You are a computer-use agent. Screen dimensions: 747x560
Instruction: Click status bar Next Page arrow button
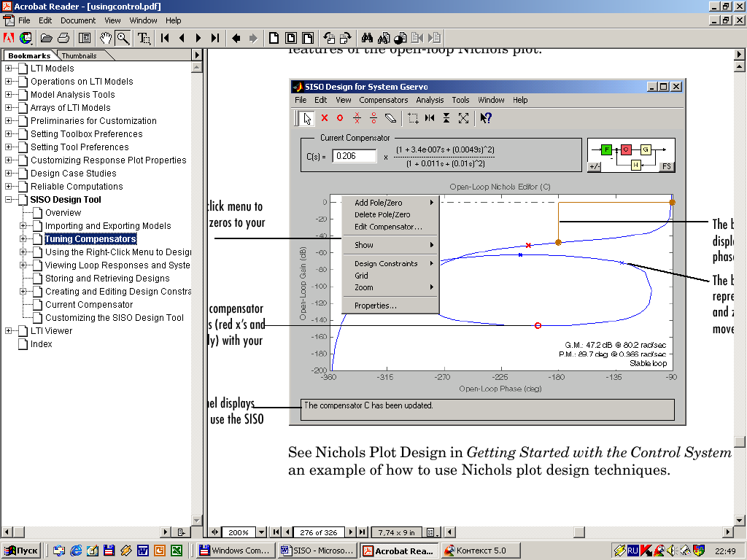coord(351,532)
